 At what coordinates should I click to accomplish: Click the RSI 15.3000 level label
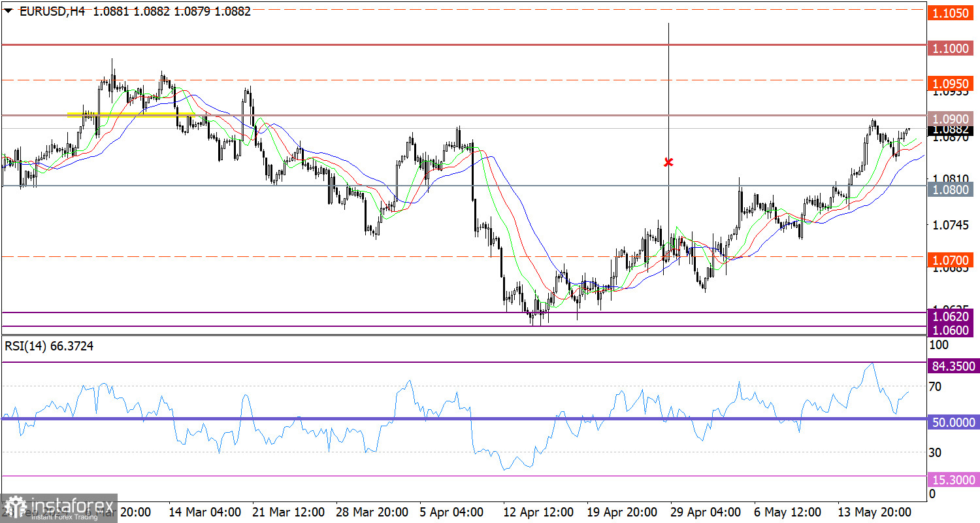pyautogui.click(x=954, y=481)
